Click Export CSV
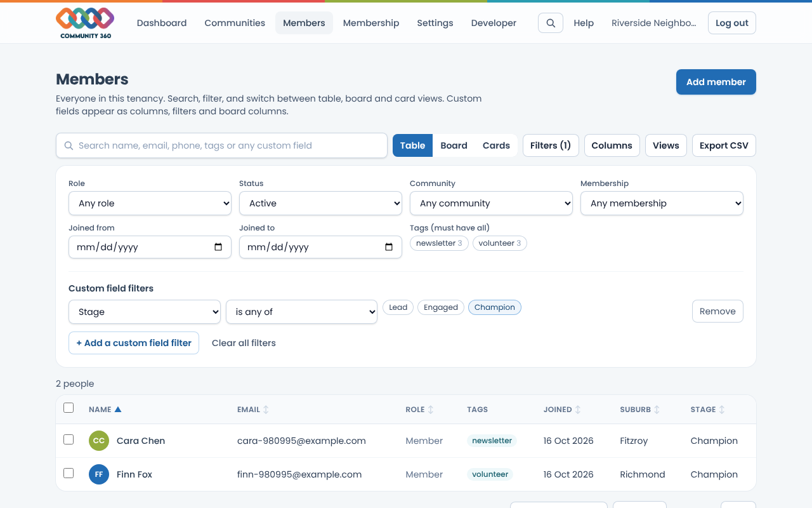Image resolution: width=812 pixels, height=508 pixels. tap(724, 145)
